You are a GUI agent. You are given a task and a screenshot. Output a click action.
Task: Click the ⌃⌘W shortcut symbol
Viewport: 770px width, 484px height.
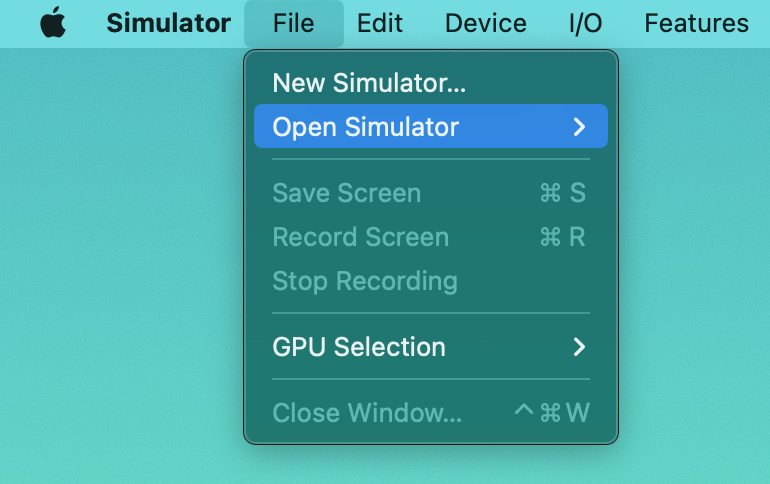(551, 412)
